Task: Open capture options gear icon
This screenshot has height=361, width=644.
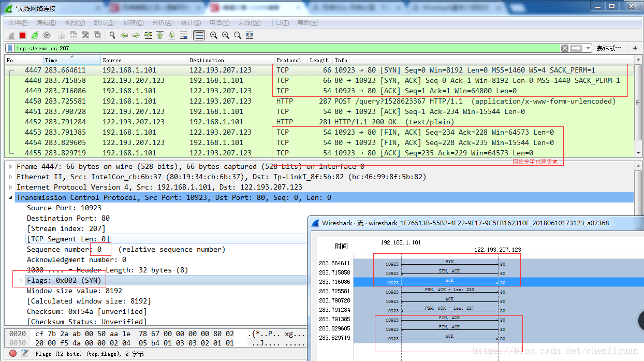Action: click(47, 35)
